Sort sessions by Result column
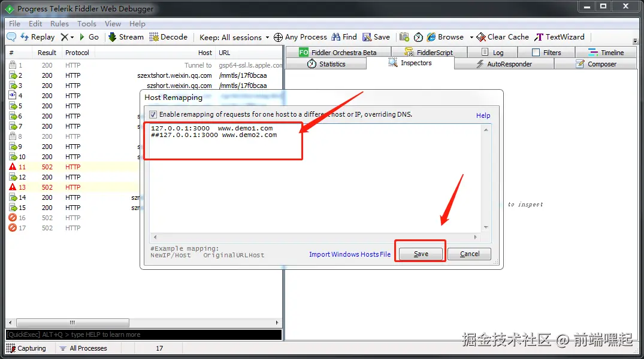This screenshot has height=359, width=644. (47, 53)
